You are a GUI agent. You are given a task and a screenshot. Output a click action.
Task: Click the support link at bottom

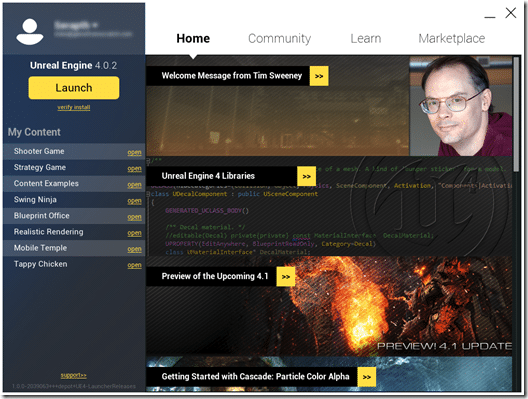pos(73,375)
